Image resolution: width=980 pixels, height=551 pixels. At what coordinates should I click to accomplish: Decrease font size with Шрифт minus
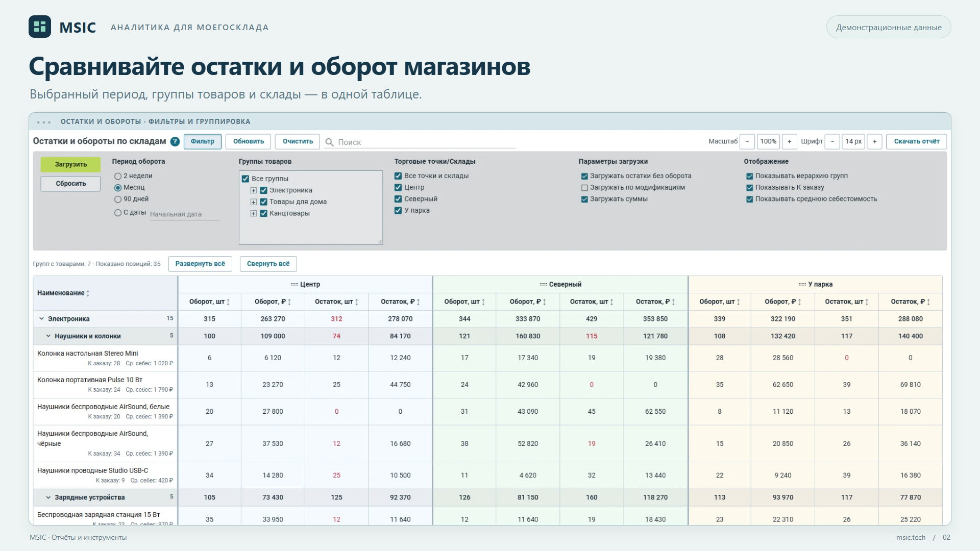(832, 141)
